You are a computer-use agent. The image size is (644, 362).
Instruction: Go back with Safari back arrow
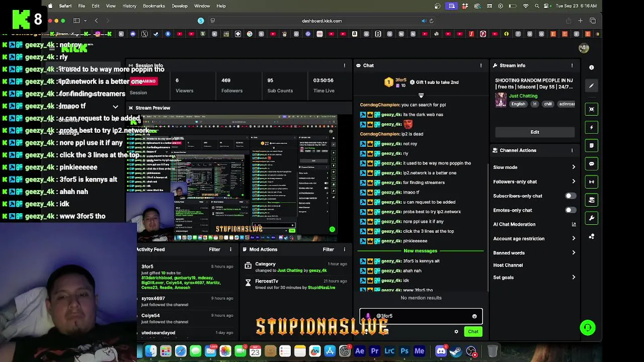(96, 21)
